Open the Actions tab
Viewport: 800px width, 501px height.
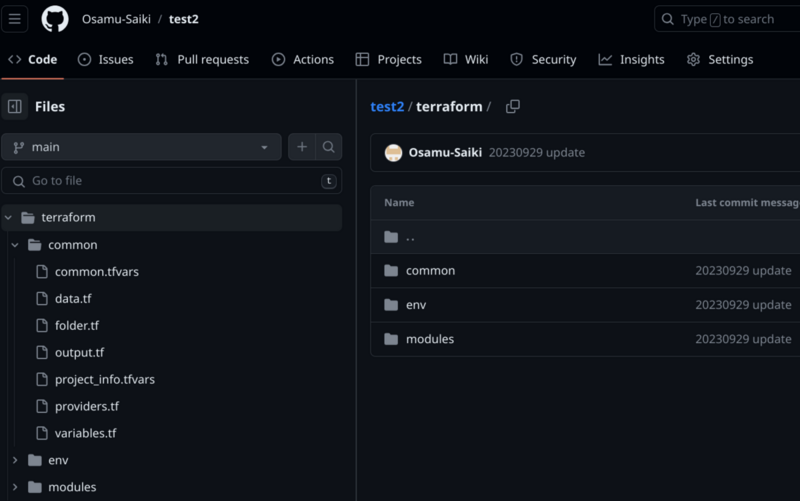coord(303,60)
